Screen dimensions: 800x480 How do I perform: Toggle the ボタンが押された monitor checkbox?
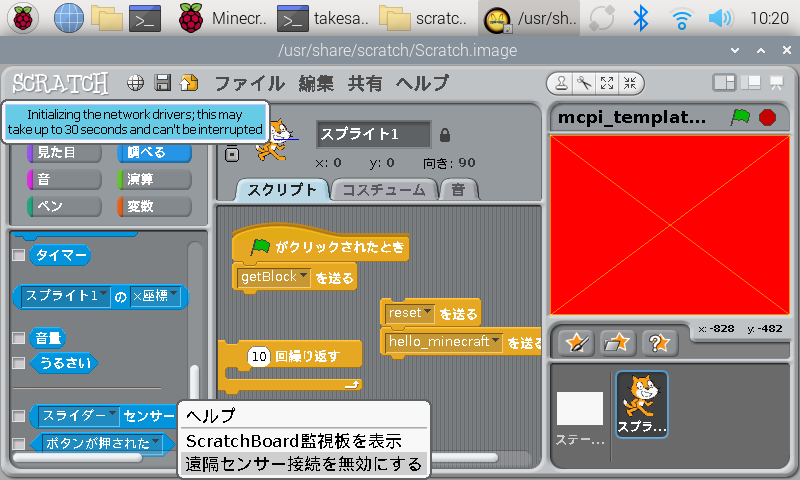pos(18,443)
